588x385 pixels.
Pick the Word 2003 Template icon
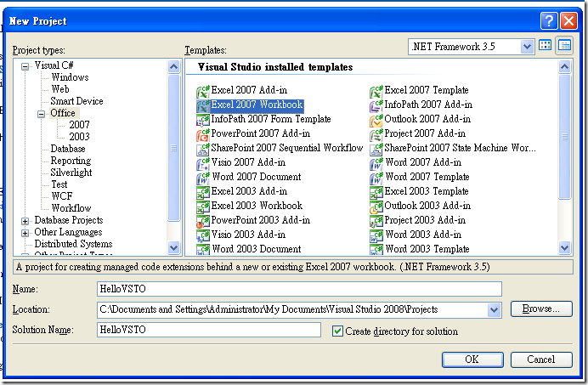[376, 250]
